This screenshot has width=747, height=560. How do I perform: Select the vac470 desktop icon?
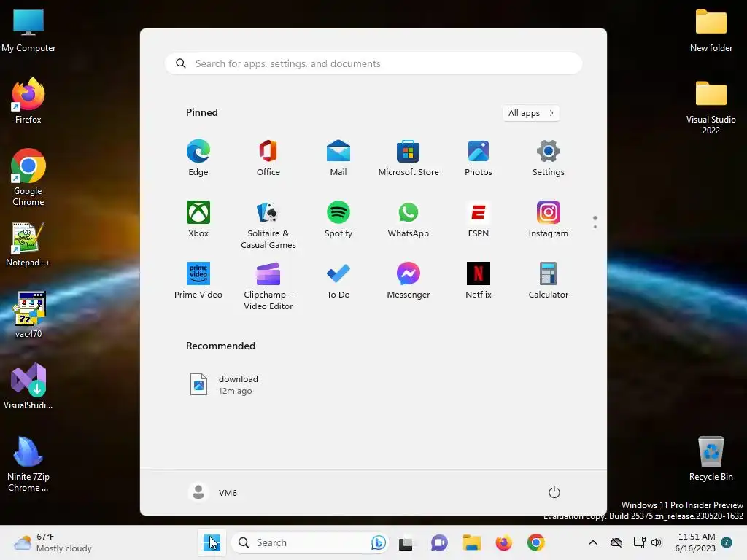(28, 315)
